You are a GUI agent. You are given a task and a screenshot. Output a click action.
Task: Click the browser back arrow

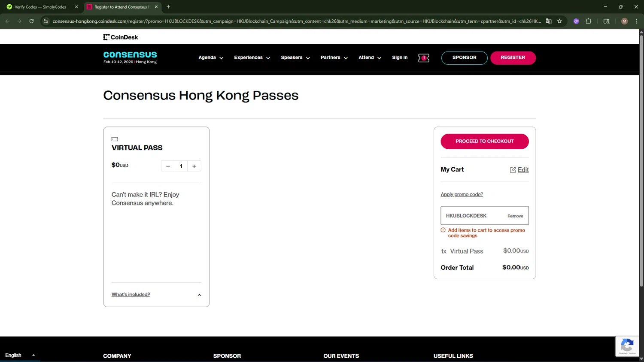coord(7,21)
